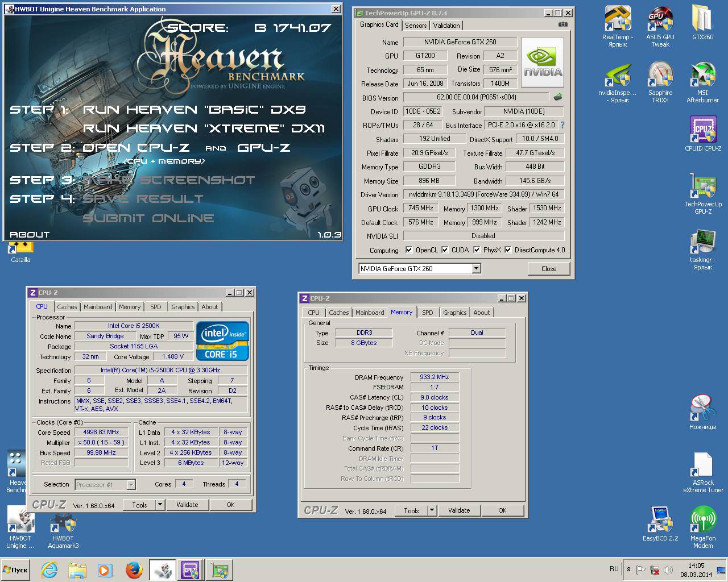This screenshot has width=728, height=582.
Task: Launch HWBOT Unigine desktop shortcut
Action: (x=20, y=527)
